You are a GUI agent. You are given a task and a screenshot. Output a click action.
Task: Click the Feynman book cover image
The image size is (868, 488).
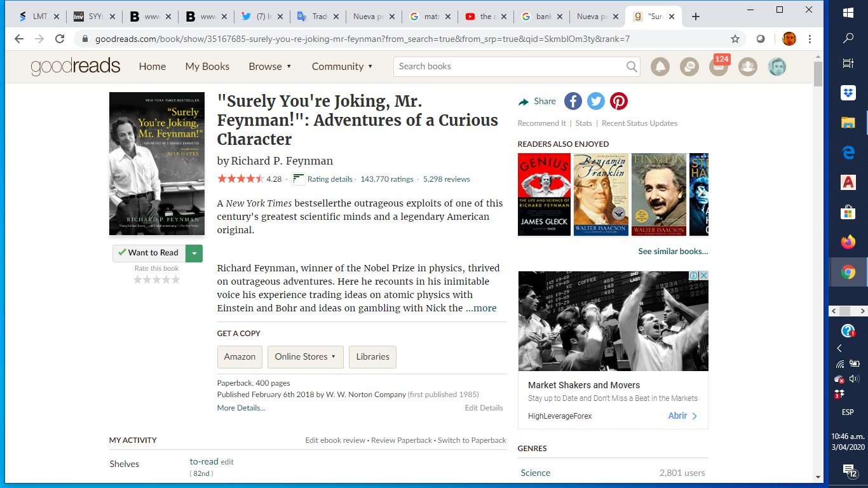tap(157, 164)
